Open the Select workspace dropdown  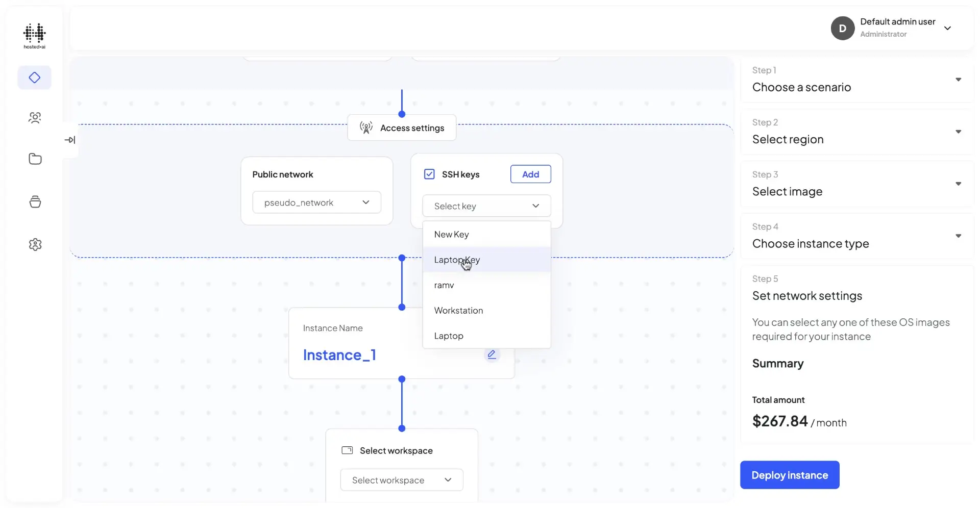click(401, 479)
